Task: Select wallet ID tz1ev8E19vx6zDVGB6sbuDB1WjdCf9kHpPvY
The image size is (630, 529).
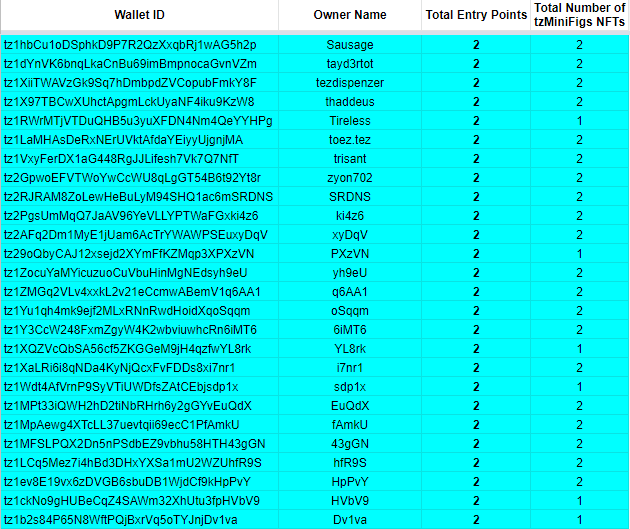Action: tap(139, 482)
